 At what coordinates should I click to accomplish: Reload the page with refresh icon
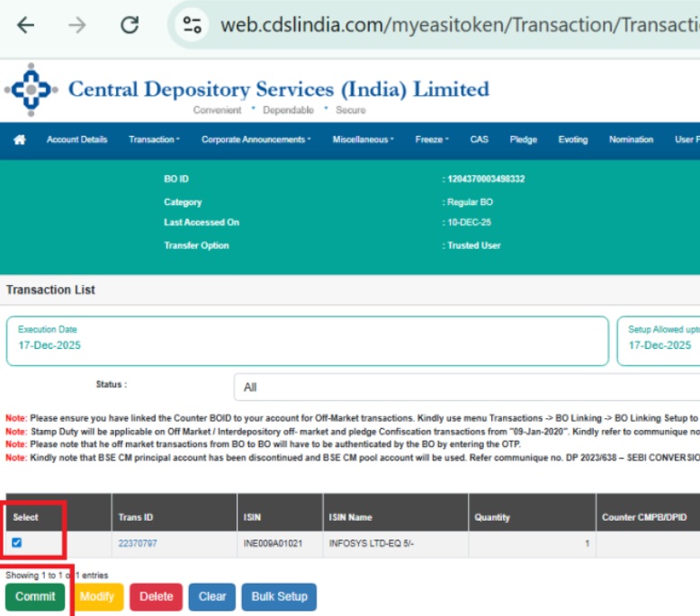click(130, 25)
